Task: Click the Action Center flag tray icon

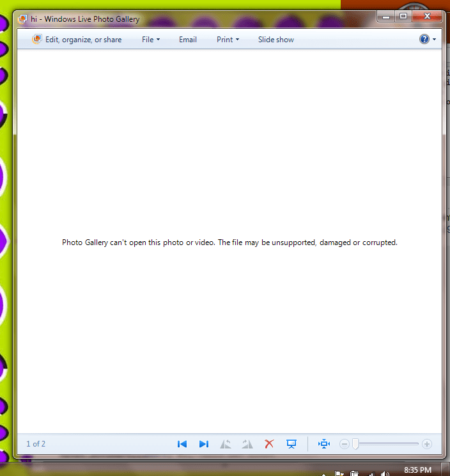Action: [x=339, y=473]
